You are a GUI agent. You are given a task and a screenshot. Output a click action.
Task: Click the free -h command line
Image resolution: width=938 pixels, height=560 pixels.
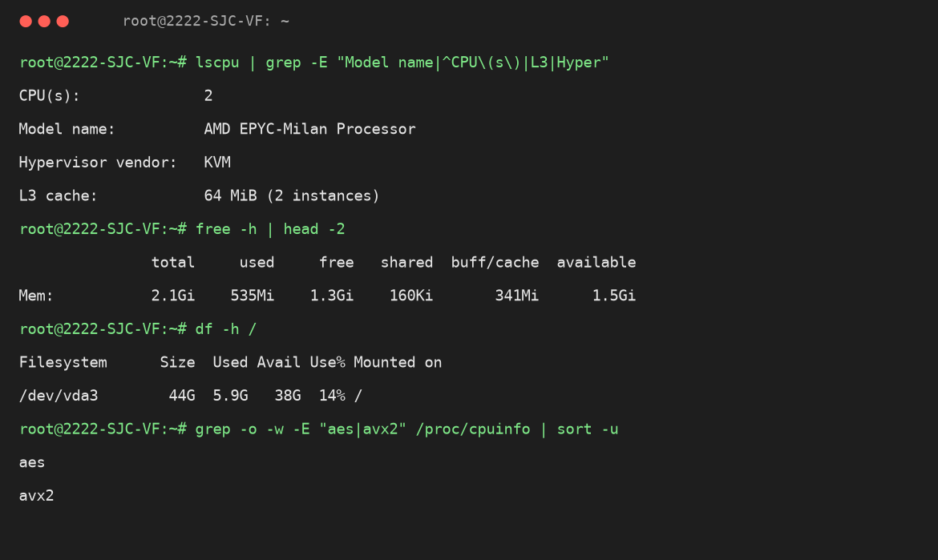[182, 229]
